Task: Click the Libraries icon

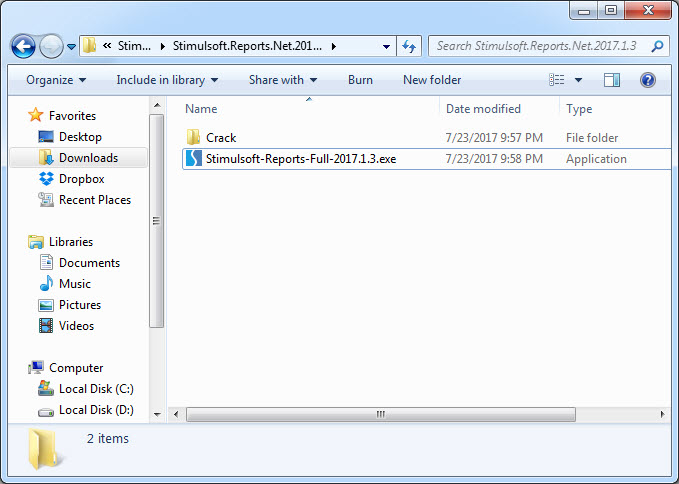Action: click(x=36, y=242)
